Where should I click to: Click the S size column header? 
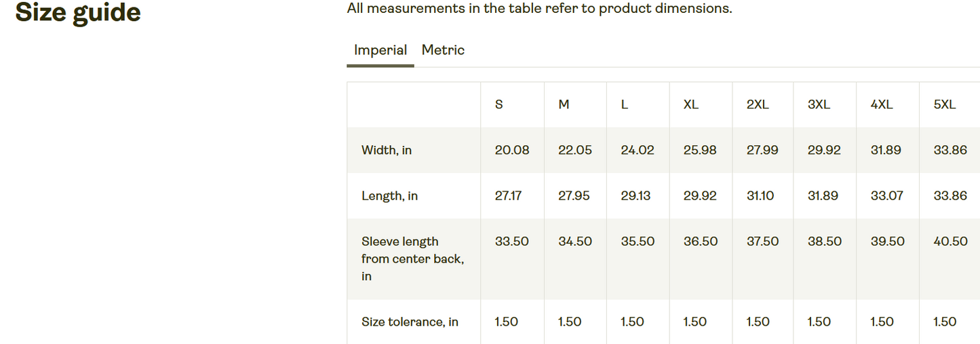click(499, 104)
